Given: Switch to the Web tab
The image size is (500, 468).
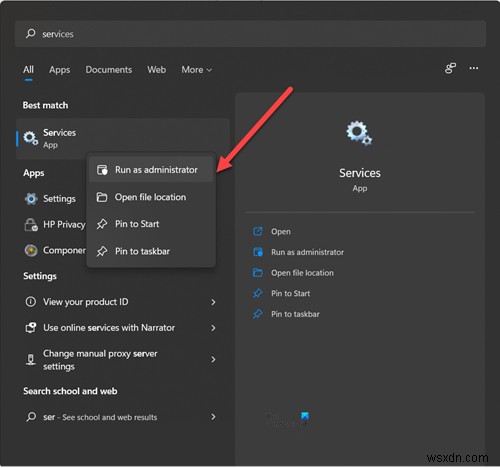Looking at the screenshot, I should pos(157,70).
